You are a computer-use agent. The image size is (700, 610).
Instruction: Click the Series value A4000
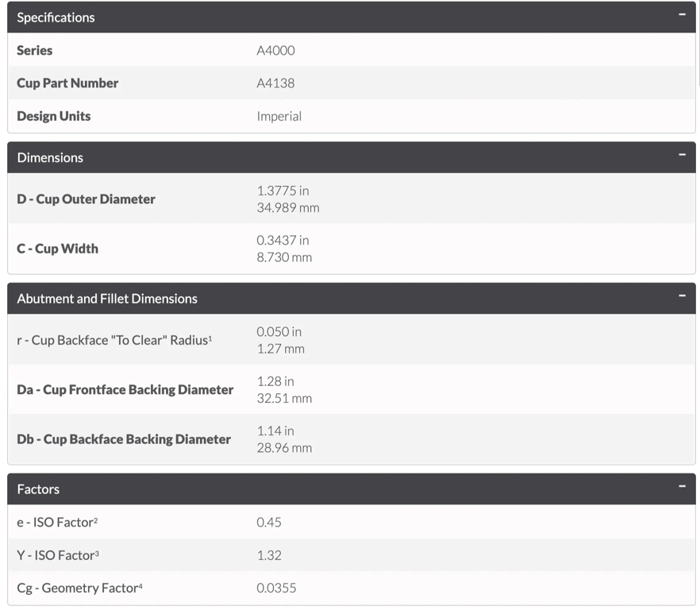[275, 51]
